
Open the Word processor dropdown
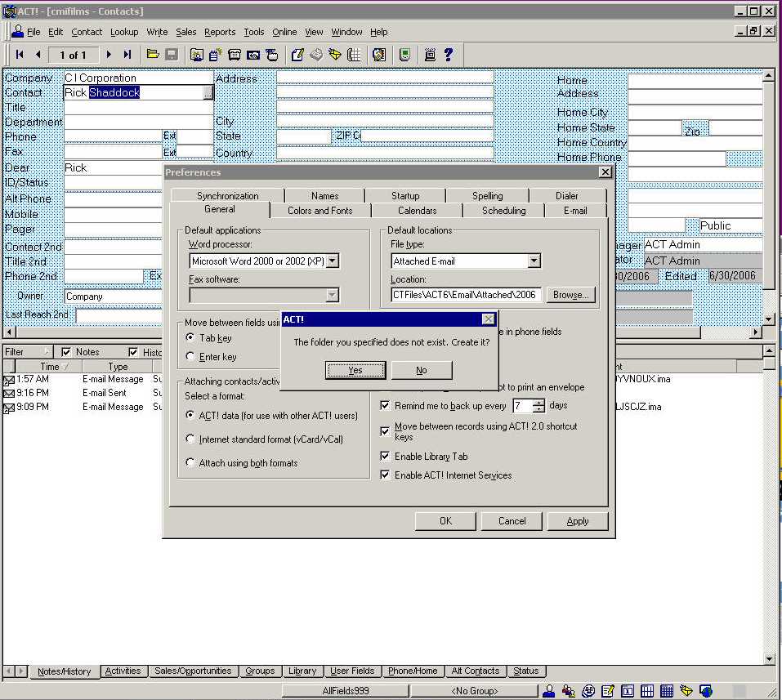[x=332, y=261]
